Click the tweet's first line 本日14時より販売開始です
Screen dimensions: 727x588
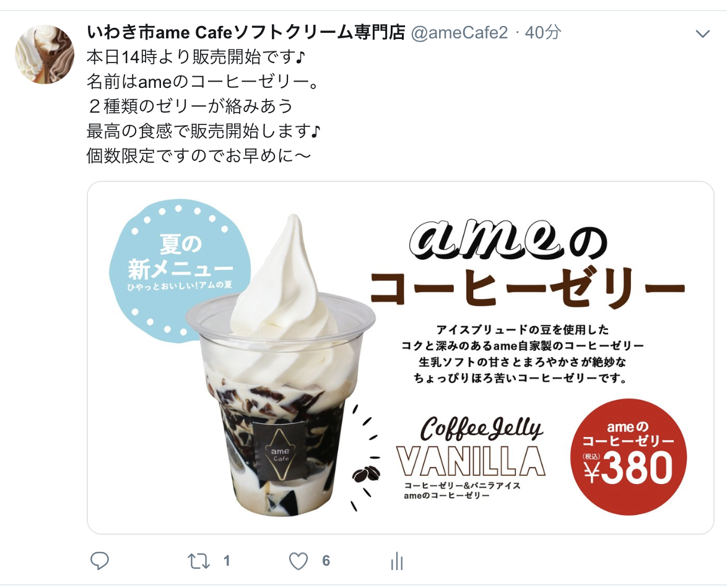coord(196,57)
